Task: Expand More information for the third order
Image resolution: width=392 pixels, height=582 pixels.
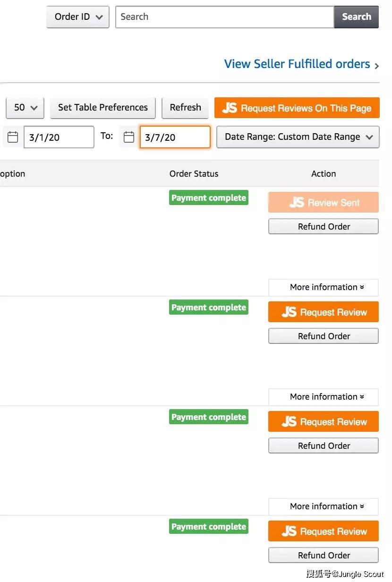Action: (x=324, y=506)
